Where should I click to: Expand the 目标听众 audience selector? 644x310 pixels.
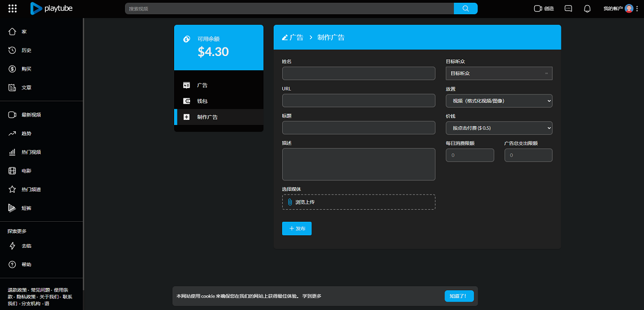pyautogui.click(x=499, y=74)
